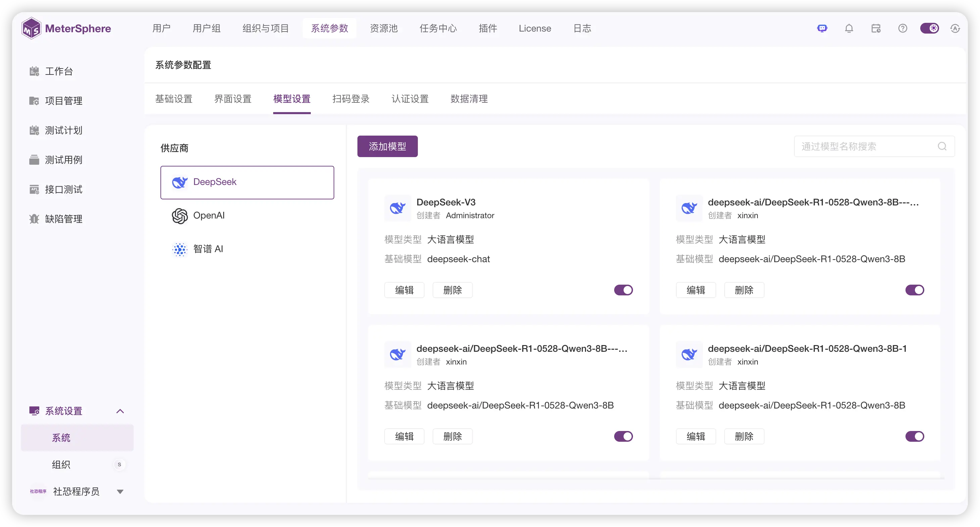
Task: Open the 系统 sidebar submenu item
Action: (77, 438)
